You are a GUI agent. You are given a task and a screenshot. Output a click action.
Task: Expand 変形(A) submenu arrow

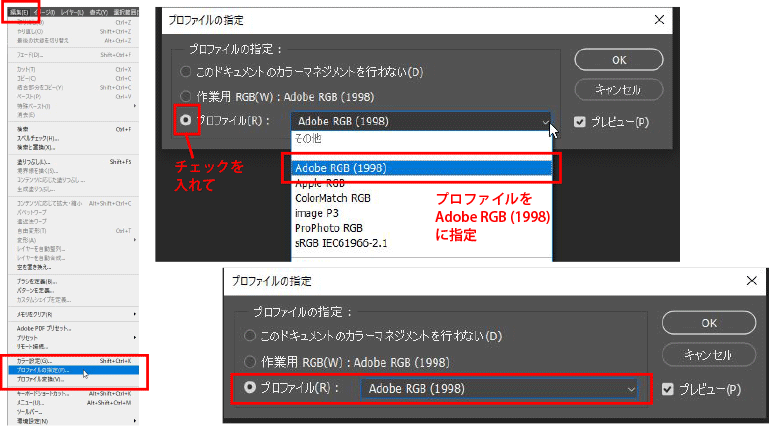click(135, 240)
